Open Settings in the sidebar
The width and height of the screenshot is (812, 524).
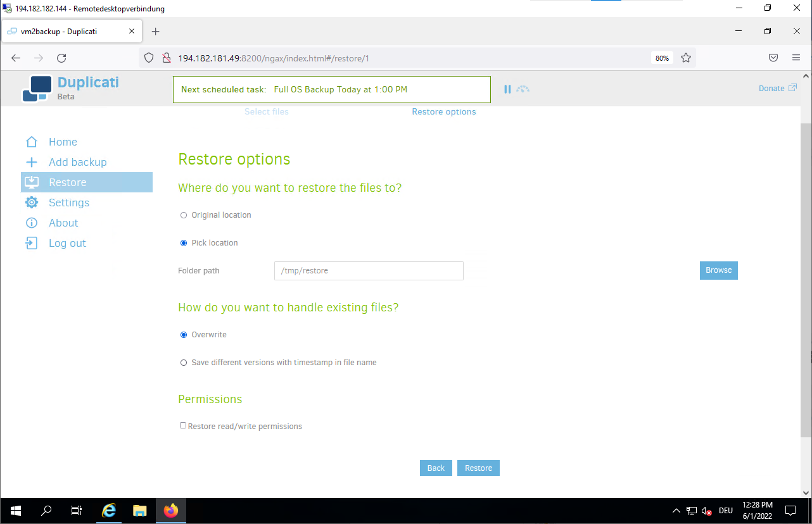pyautogui.click(x=68, y=203)
